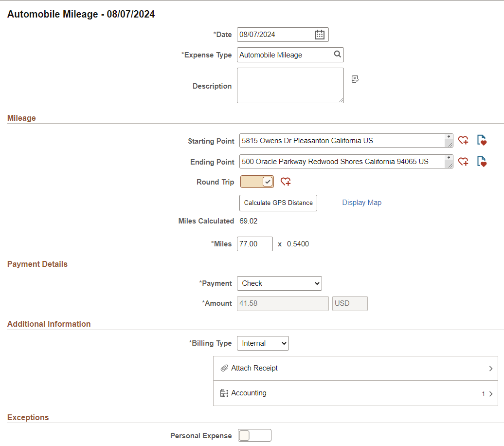The image size is (504, 446).
Task: Click the USD currency field
Action: 349,303
